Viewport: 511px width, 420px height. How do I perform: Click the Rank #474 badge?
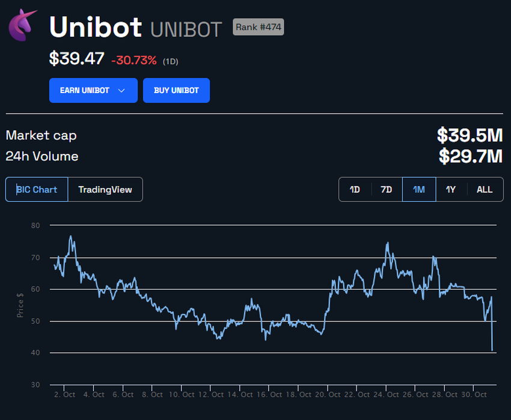pyautogui.click(x=258, y=27)
